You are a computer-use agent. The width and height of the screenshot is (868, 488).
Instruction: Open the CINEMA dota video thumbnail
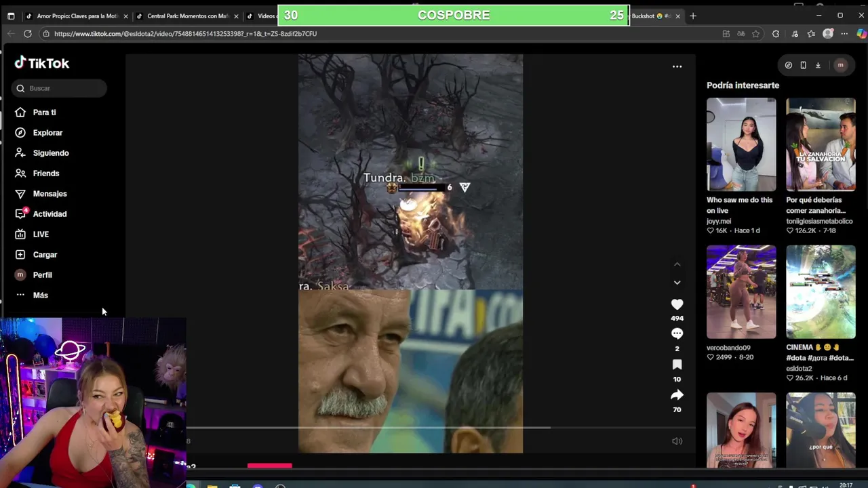coord(821,291)
